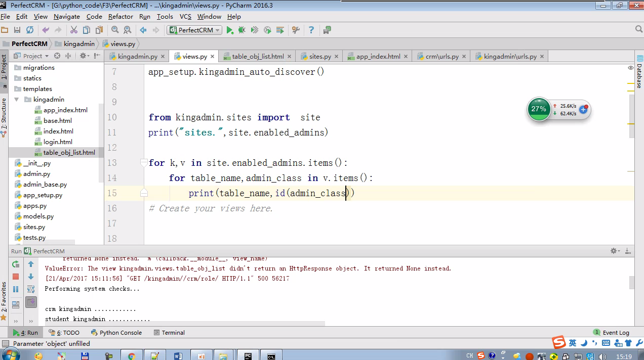This screenshot has height=360, width=644.
Task: Toggle soft-wrap in the Run console
Action: pos(31,289)
